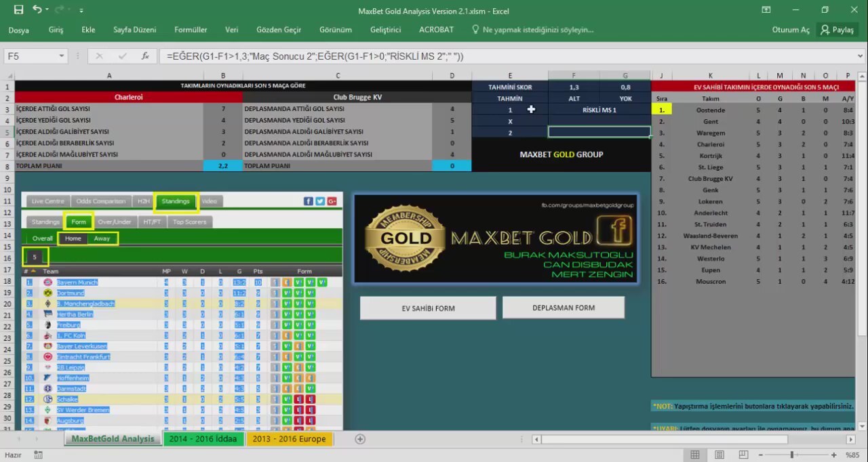Click the embedded Standings tab highlighted in yellow

click(176, 201)
